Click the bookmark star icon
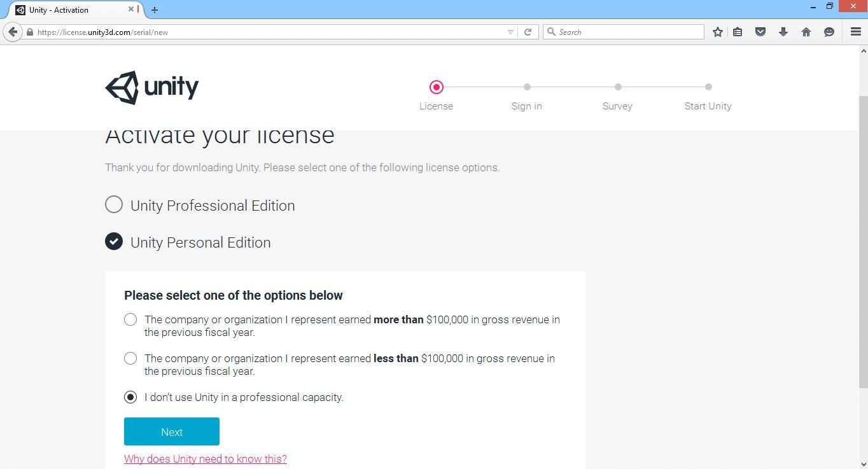The image size is (868, 469). [x=717, y=31]
